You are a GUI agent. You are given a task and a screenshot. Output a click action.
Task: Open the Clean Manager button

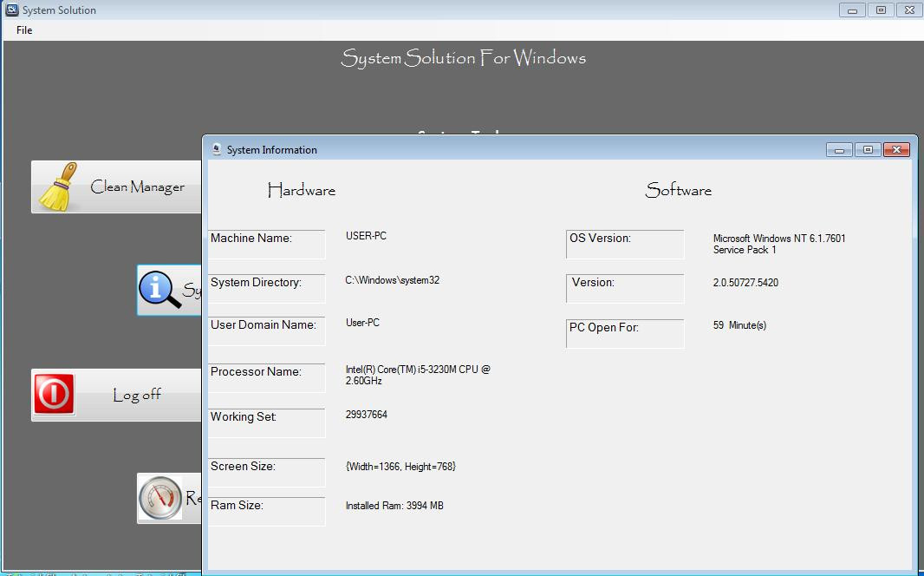pyautogui.click(x=116, y=187)
